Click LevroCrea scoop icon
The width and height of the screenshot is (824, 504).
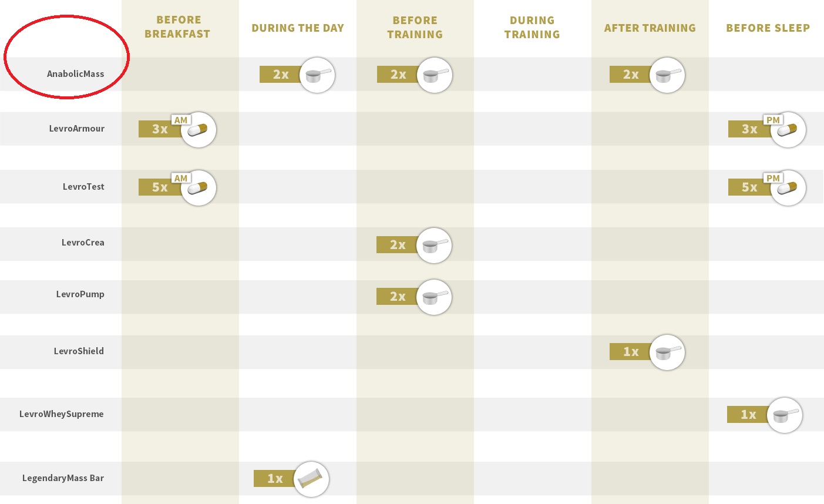(x=434, y=246)
